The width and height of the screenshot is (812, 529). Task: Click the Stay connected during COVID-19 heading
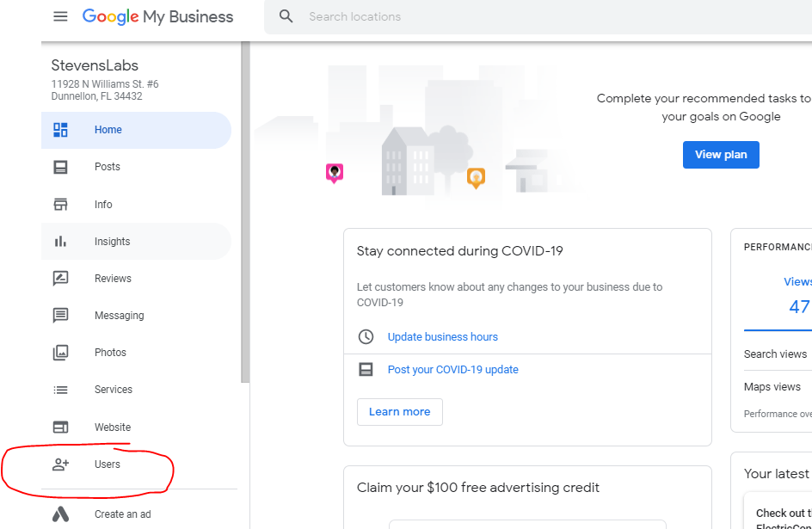pos(460,251)
